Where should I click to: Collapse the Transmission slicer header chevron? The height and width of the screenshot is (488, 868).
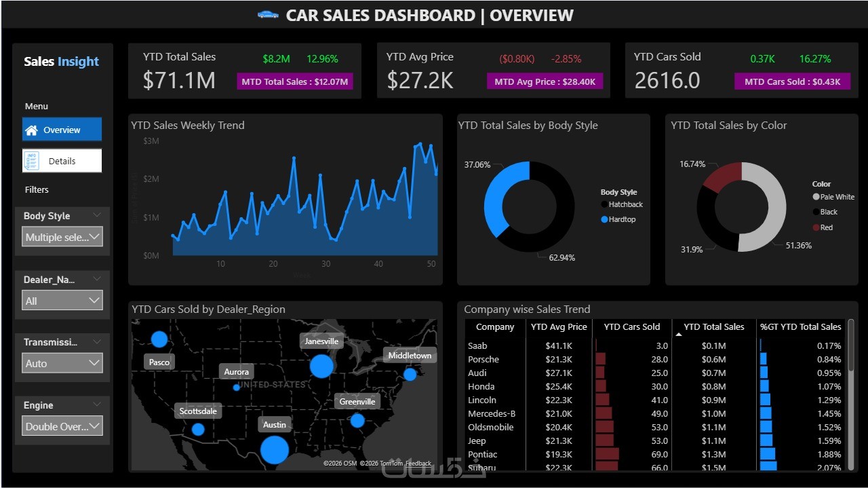(x=97, y=341)
